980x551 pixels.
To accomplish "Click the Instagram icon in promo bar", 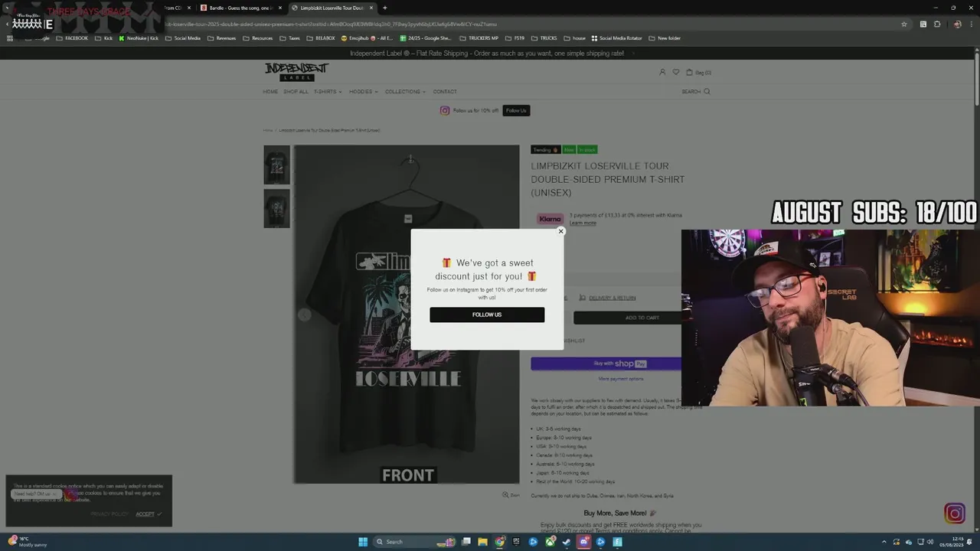I will coord(444,110).
